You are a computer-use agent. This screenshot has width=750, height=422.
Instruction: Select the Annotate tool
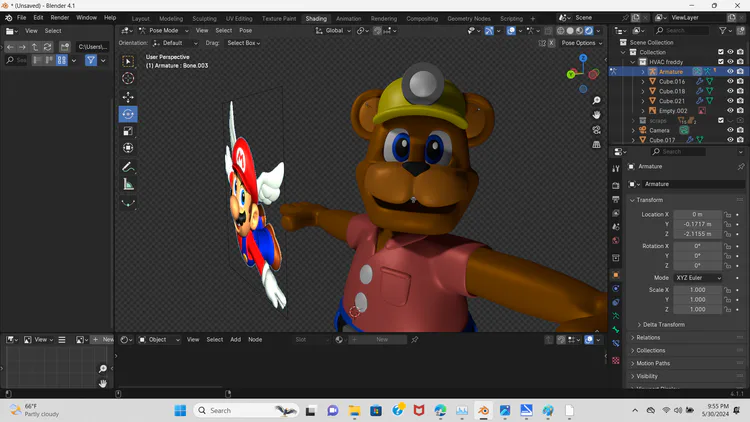point(128,167)
